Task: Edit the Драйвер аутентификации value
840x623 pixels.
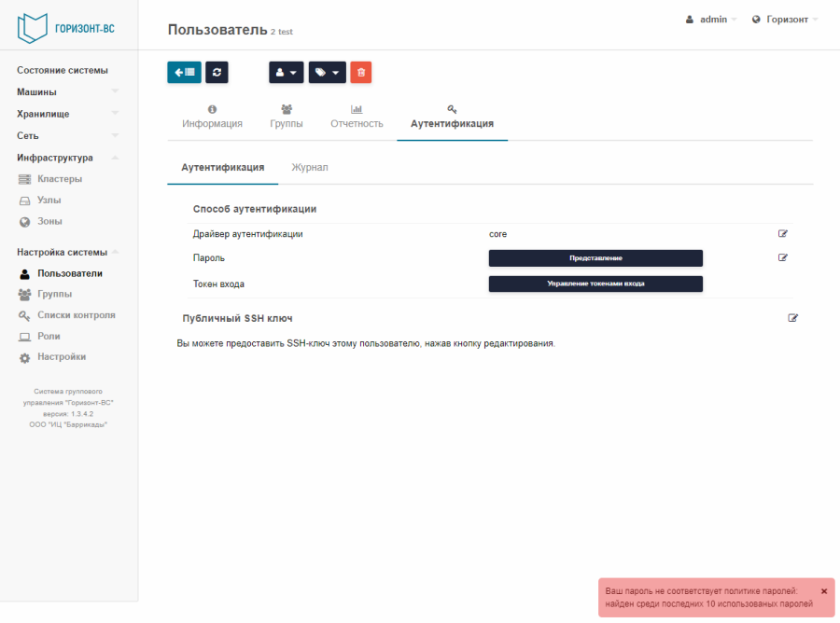Action: pyautogui.click(x=783, y=233)
